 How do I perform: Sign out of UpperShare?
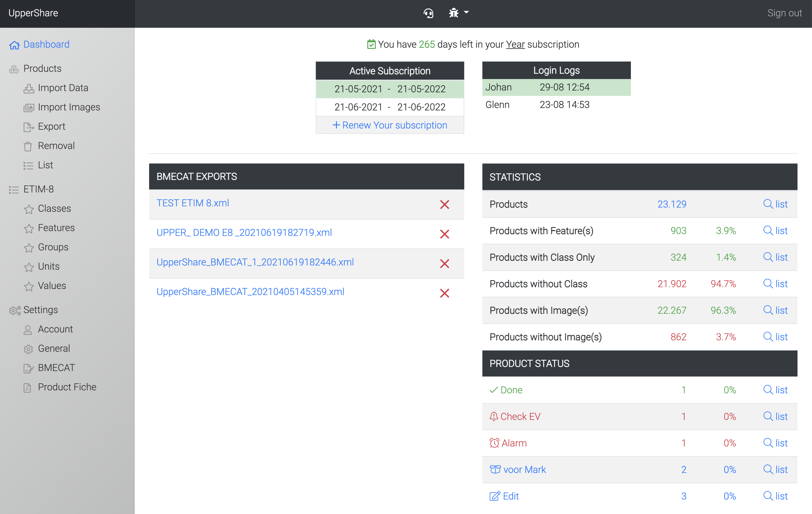coord(784,13)
